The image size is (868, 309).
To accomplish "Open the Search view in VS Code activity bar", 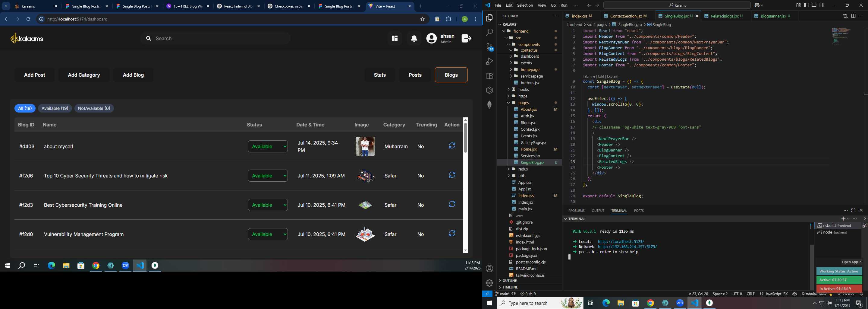I will point(489,32).
